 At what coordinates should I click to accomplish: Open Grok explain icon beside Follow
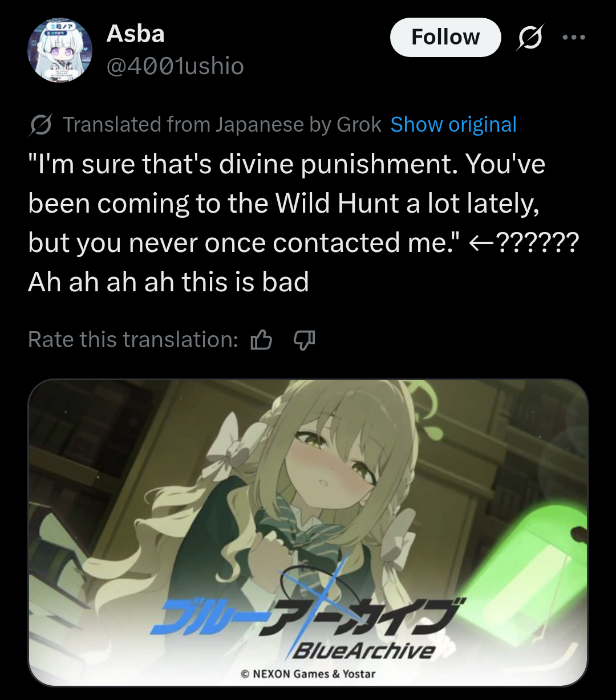point(530,37)
